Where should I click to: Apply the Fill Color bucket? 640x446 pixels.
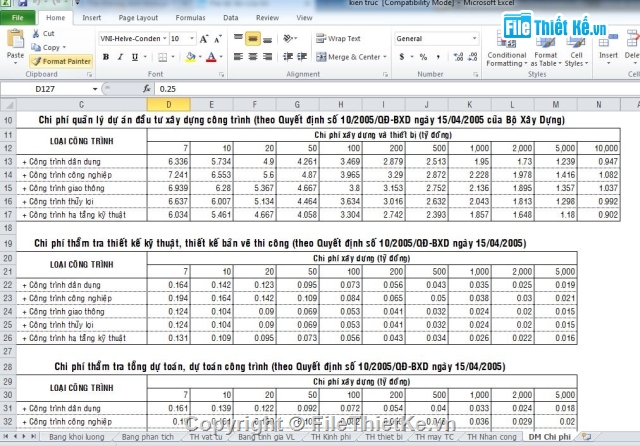(190, 57)
